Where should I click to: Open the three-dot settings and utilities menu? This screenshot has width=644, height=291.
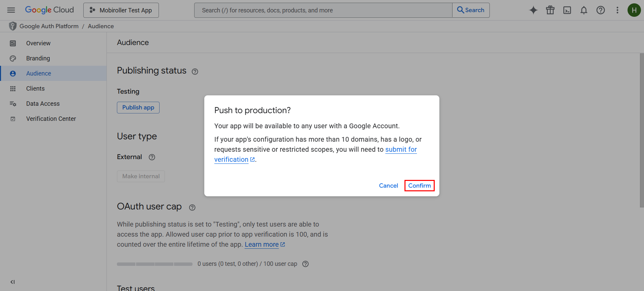pos(617,10)
